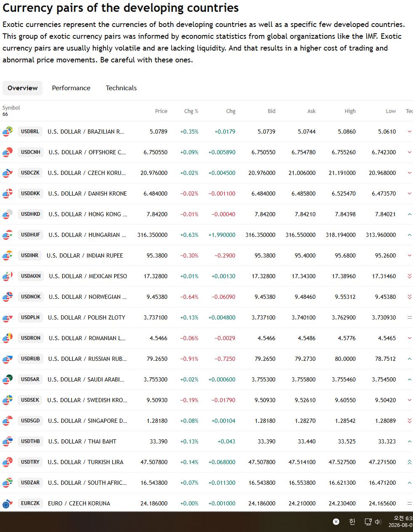
Task: Select the Overview tab
Action: [x=23, y=88]
